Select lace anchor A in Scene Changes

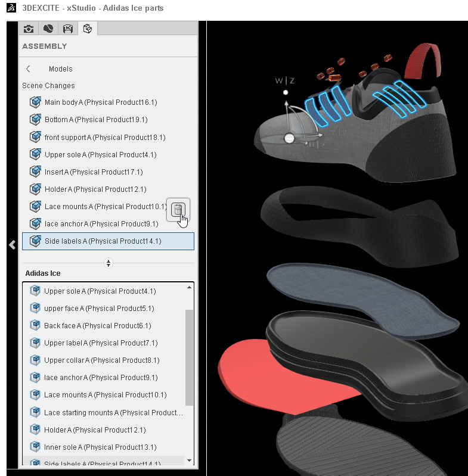[108, 224]
